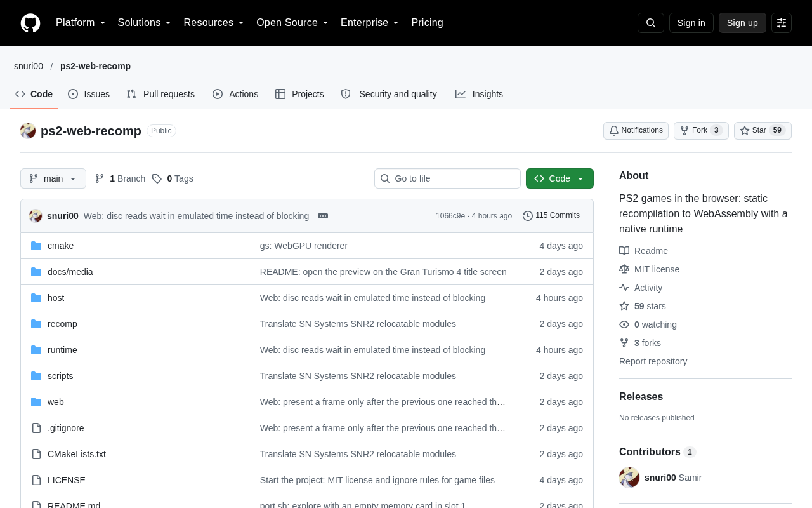The image size is (812, 508).
Task: Click the Sign in button
Action: [x=691, y=23]
